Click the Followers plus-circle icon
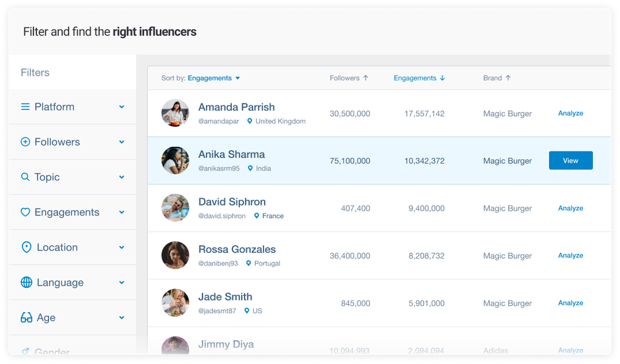 [25, 142]
